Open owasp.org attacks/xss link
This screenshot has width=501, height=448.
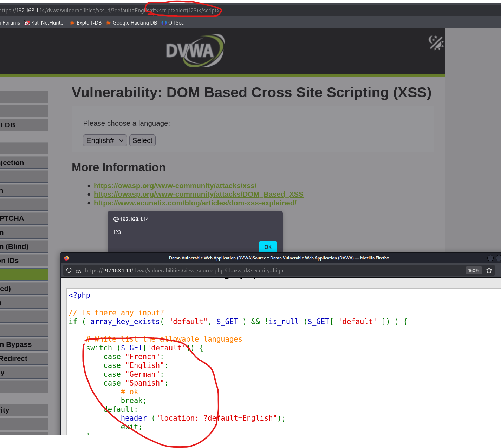tap(175, 186)
